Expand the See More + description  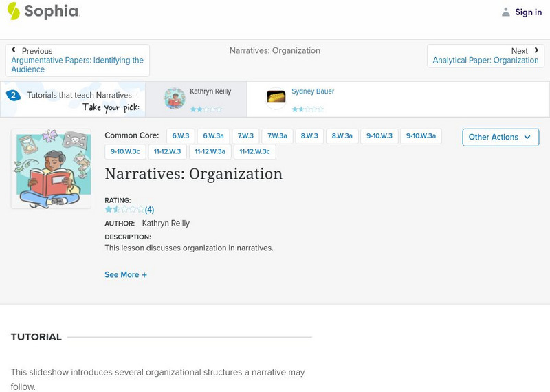[x=126, y=274]
